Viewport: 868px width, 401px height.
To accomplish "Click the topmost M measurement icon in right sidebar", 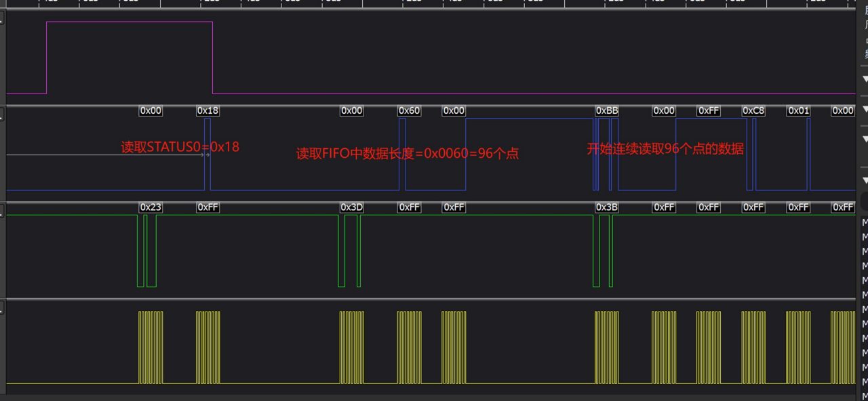I will [x=864, y=221].
